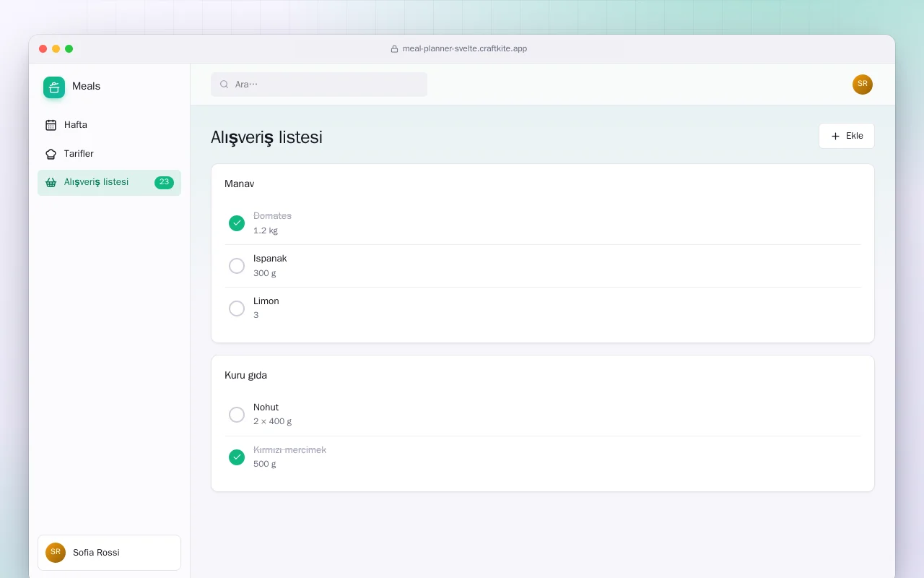Open Sofia Rossi profile card
The image size is (924, 578).
109,553
